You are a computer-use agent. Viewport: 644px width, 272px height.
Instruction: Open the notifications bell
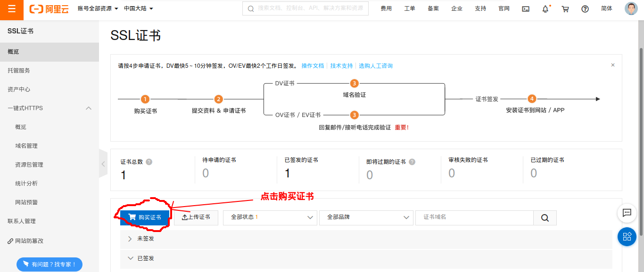point(545,9)
